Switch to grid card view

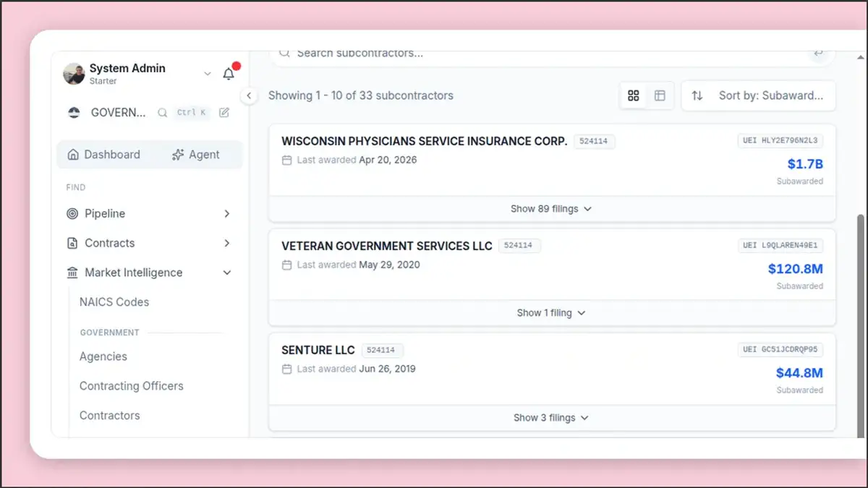[x=634, y=95]
